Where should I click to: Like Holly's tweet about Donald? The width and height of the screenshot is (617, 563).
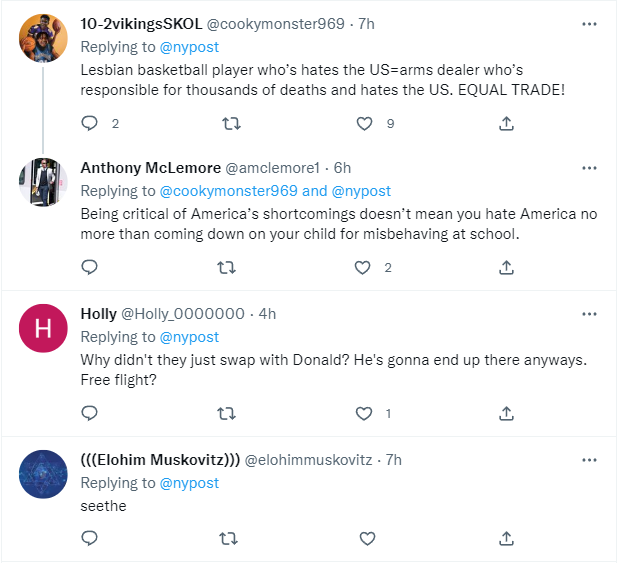pyautogui.click(x=367, y=413)
